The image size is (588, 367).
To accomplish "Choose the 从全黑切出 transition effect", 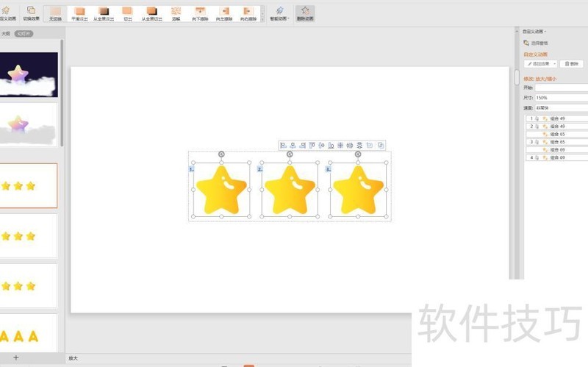I will coord(151,13).
